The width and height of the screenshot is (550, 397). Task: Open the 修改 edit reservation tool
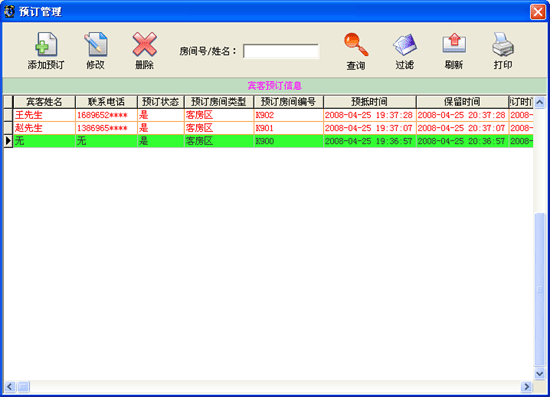point(95,51)
